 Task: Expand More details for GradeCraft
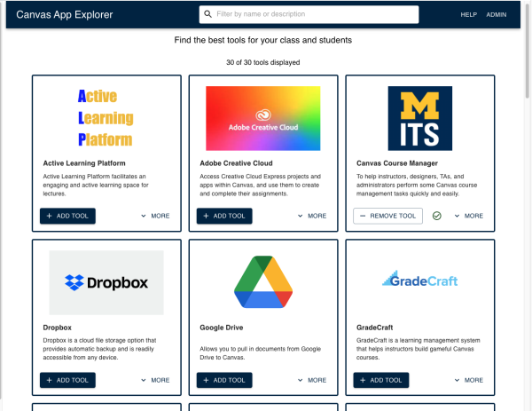point(469,380)
